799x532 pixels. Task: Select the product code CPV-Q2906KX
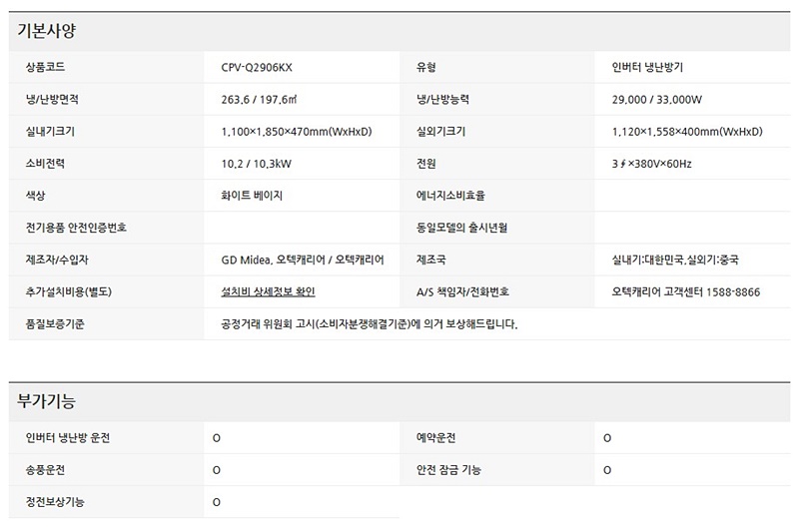coord(257,68)
